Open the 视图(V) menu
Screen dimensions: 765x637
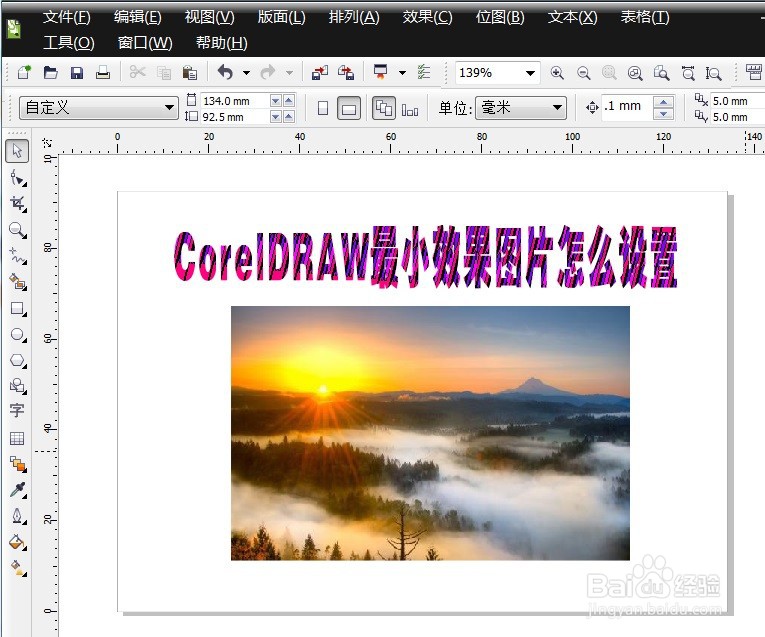click(x=209, y=18)
